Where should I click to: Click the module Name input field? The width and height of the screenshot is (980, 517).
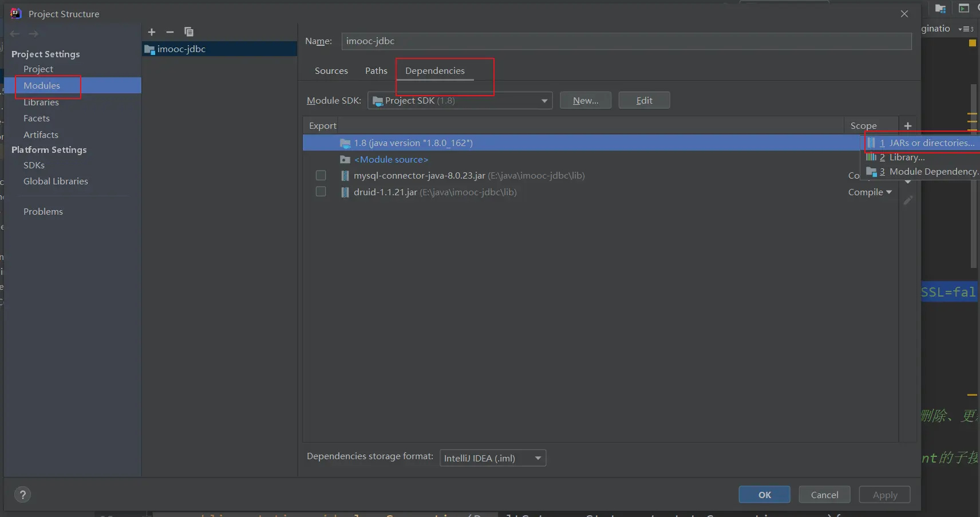626,41
